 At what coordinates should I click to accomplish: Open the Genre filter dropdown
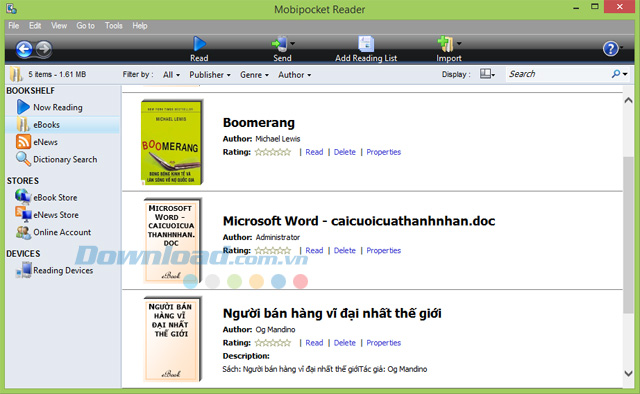coord(254,75)
